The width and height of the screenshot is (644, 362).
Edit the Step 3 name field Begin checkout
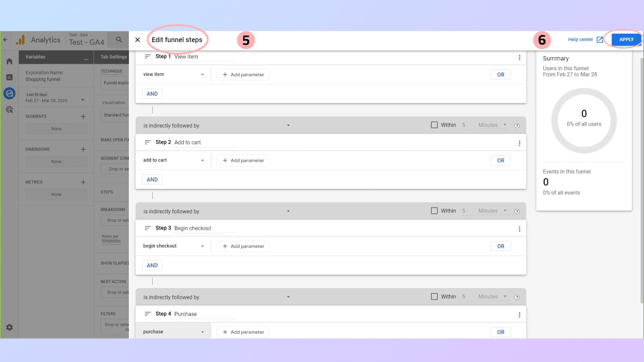(x=205, y=228)
